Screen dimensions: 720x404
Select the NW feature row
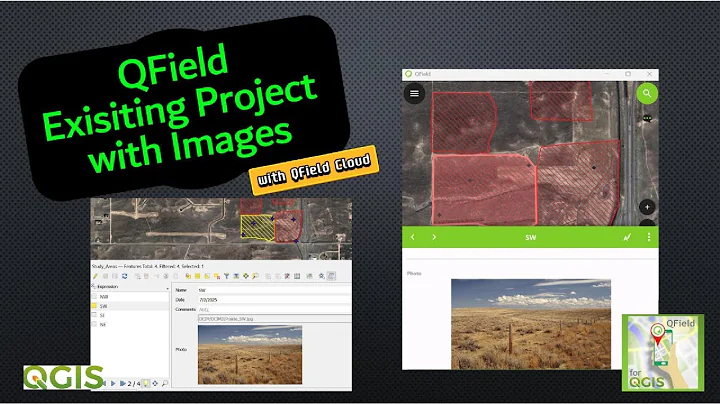point(130,297)
